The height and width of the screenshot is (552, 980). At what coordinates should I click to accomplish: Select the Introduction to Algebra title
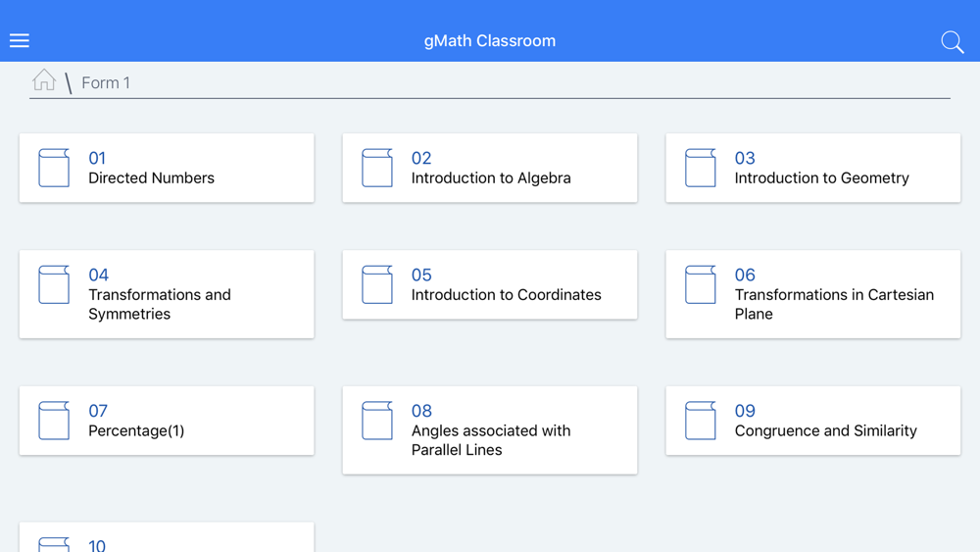[x=491, y=178]
